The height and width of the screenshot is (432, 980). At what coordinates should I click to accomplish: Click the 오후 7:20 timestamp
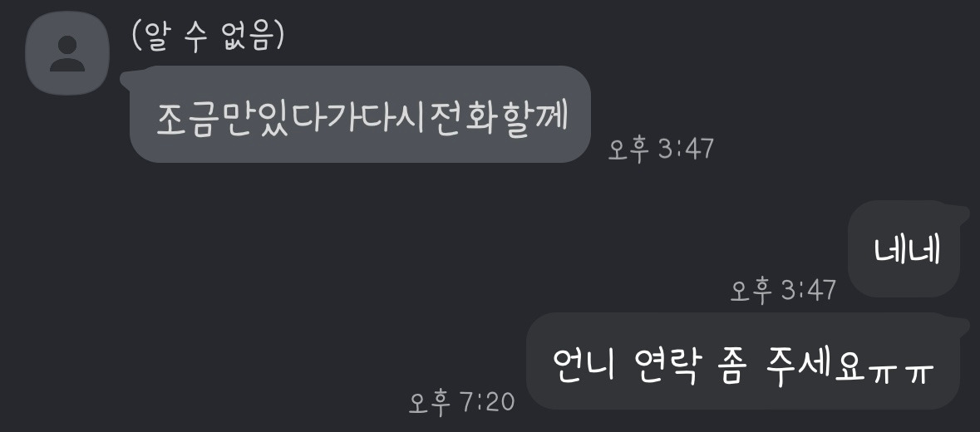coord(461,403)
